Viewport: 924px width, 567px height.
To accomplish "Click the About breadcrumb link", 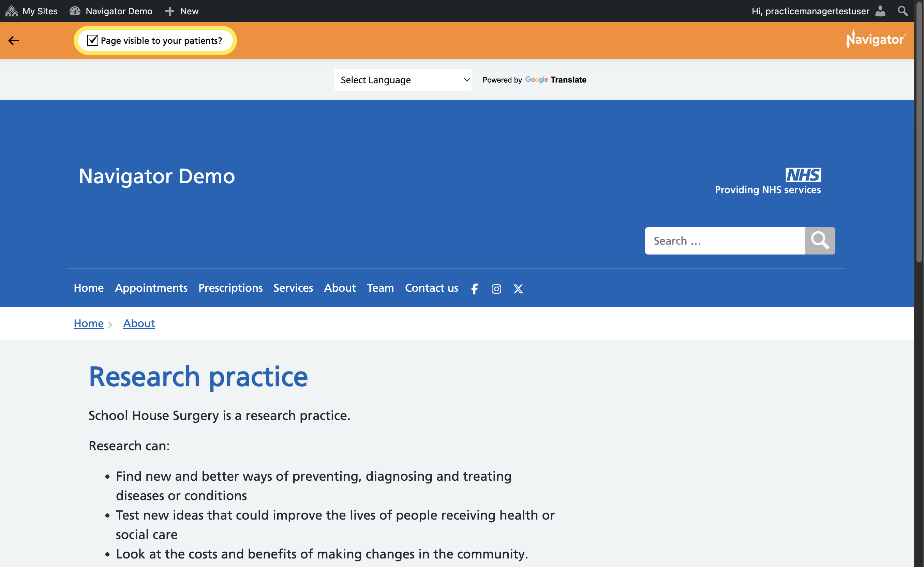I will (139, 323).
